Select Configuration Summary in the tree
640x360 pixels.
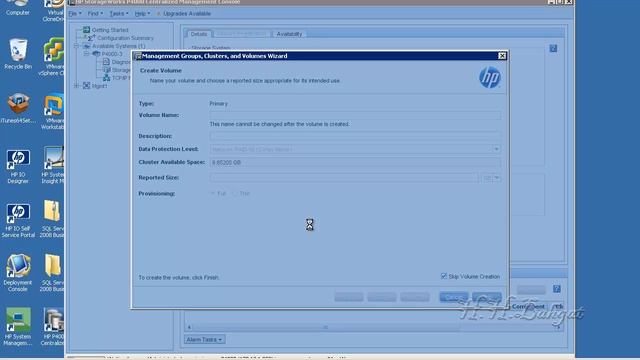(x=125, y=38)
